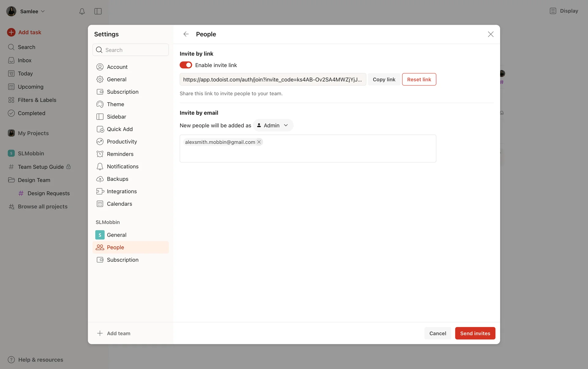Click the Reset link button
588x369 pixels.
[419, 79]
